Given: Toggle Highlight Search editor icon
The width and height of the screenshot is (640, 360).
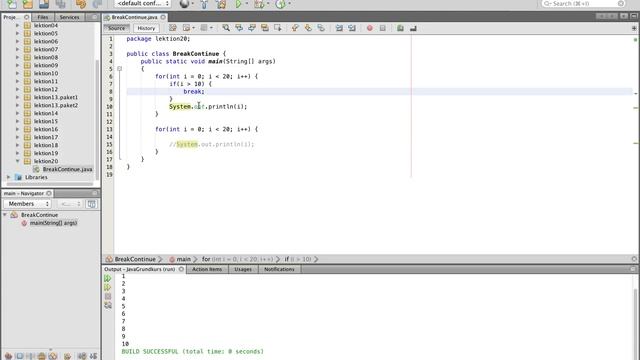Looking at the screenshot, I should tap(265, 28).
